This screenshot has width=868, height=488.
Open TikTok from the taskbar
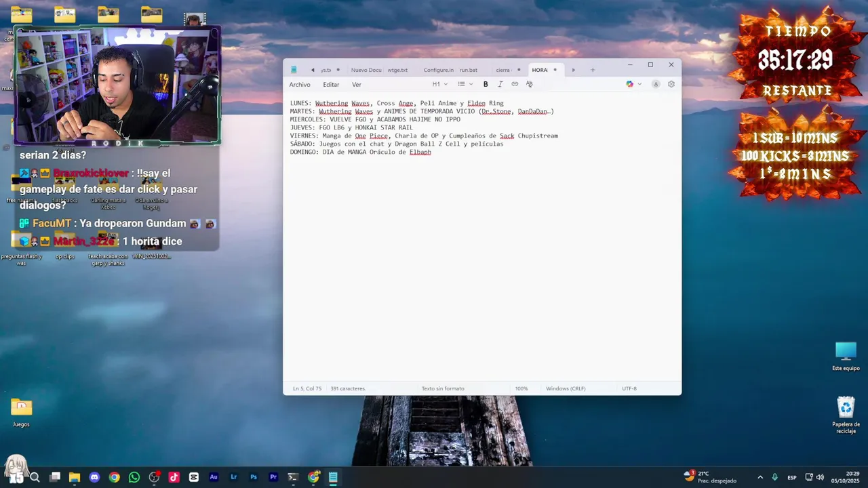click(174, 477)
